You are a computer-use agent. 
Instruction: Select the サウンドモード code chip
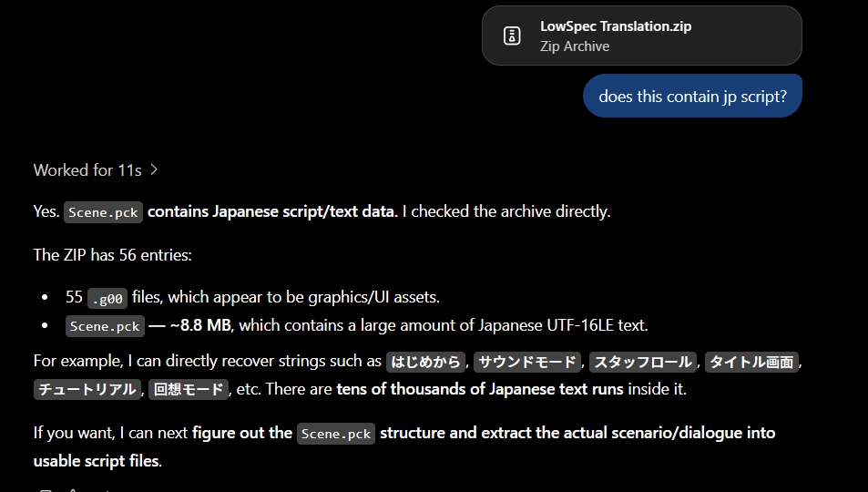click(527, 362)
